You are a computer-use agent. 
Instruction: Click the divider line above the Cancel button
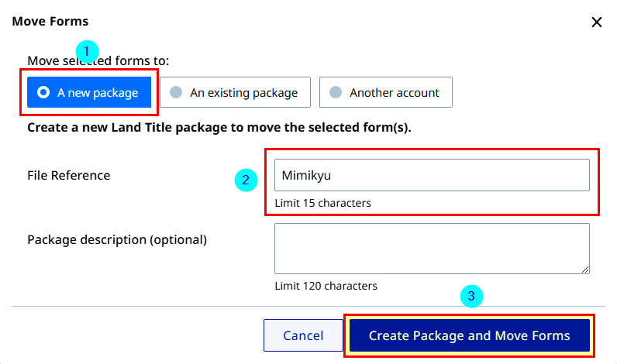tap(308, 306)
